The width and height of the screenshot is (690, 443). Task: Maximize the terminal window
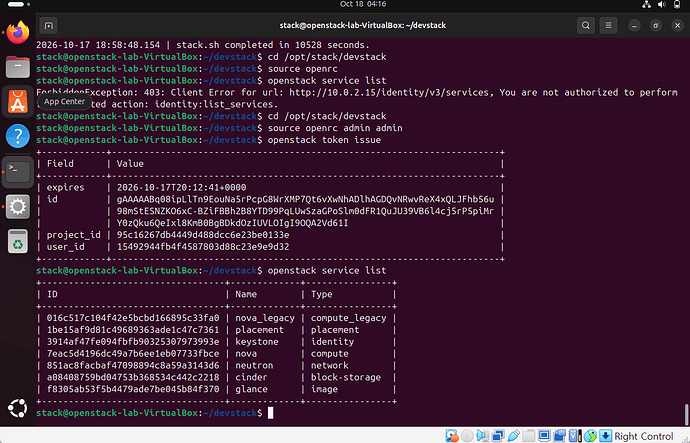[x=656, y=26]
